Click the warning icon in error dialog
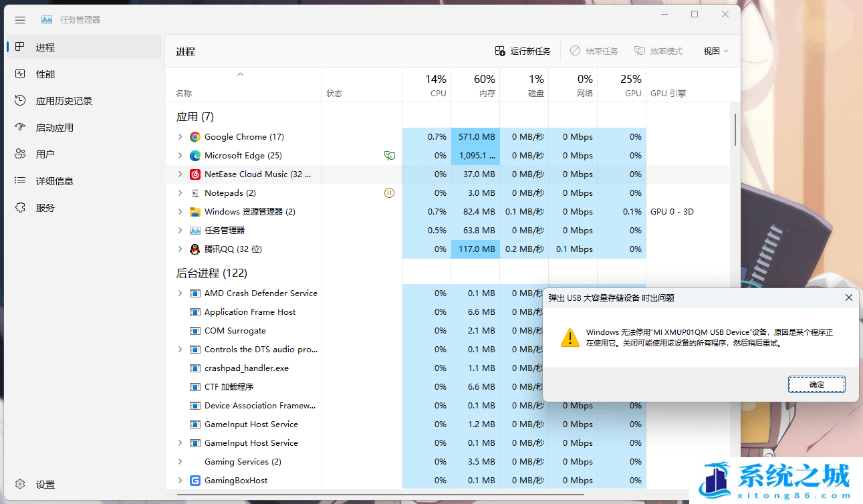 click(x=570, y=337)
